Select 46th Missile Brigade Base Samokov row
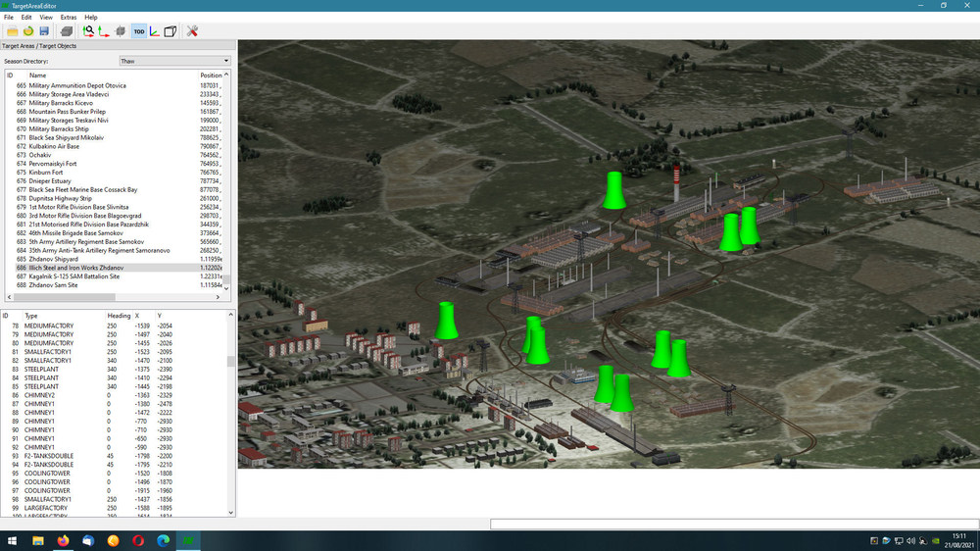Viewport: 980px width, 551px height. point(118,233)
